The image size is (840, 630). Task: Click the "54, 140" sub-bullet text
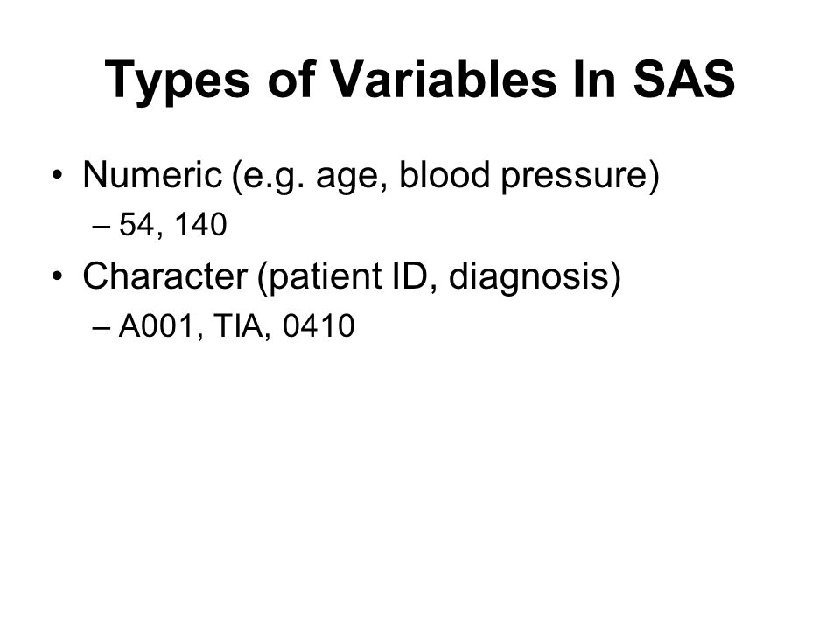pos(172,224)
